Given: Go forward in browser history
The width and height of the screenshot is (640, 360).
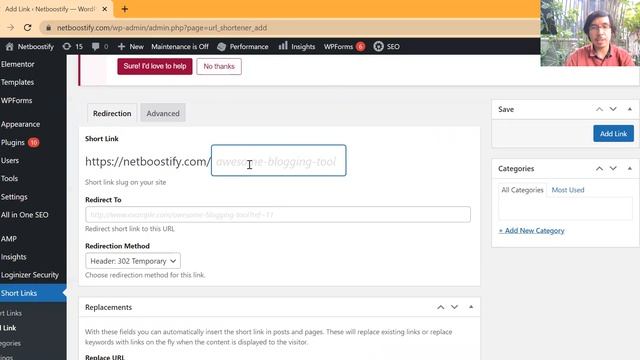Looking at the screenshot, I should 11,28.
